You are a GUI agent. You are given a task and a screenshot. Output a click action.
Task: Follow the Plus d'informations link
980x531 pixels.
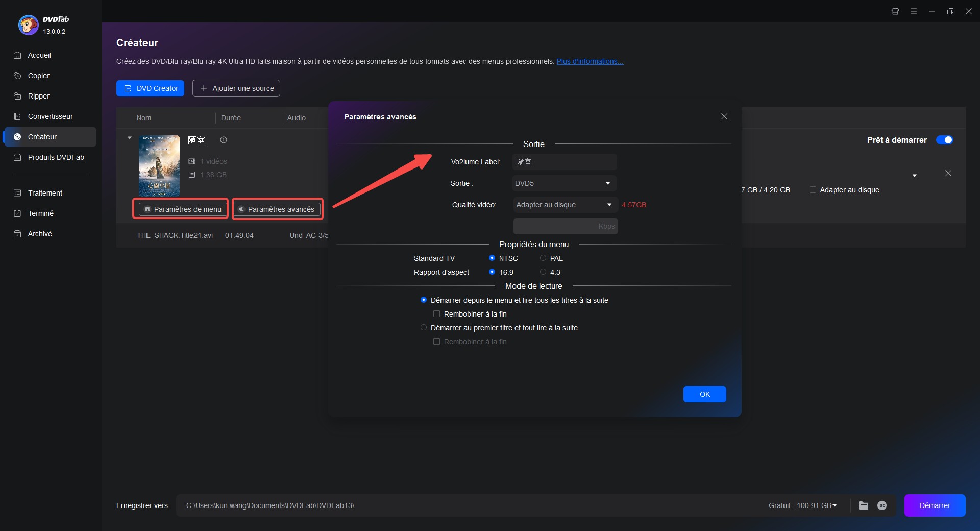pyautogui.click(x=590, y=61)
